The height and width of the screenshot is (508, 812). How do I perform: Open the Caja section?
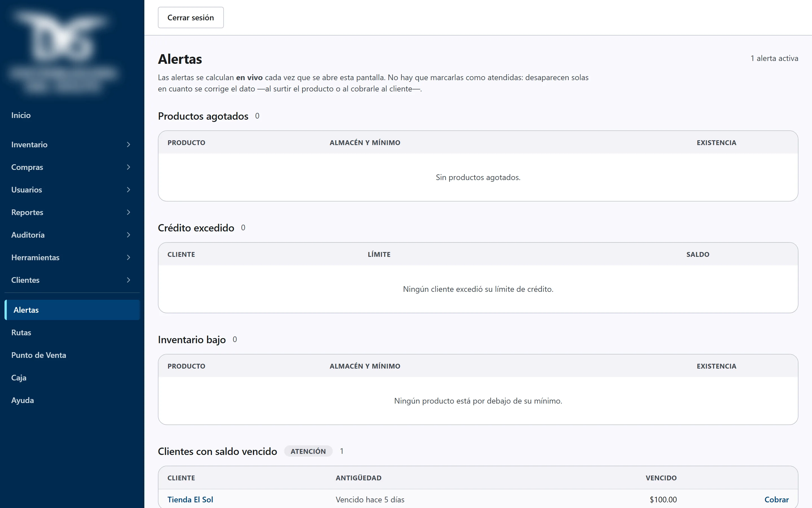[19, 378]
